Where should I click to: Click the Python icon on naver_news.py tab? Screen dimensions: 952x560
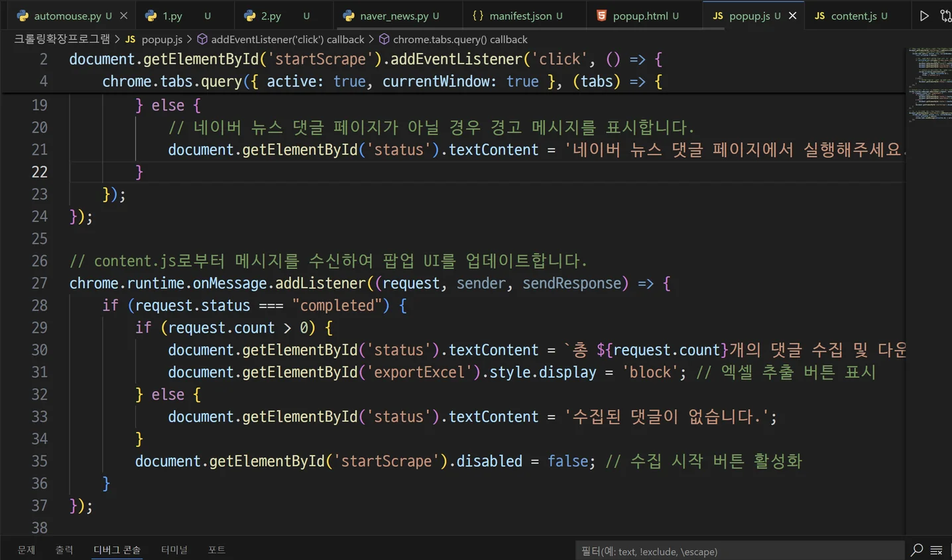pos(349,15)
